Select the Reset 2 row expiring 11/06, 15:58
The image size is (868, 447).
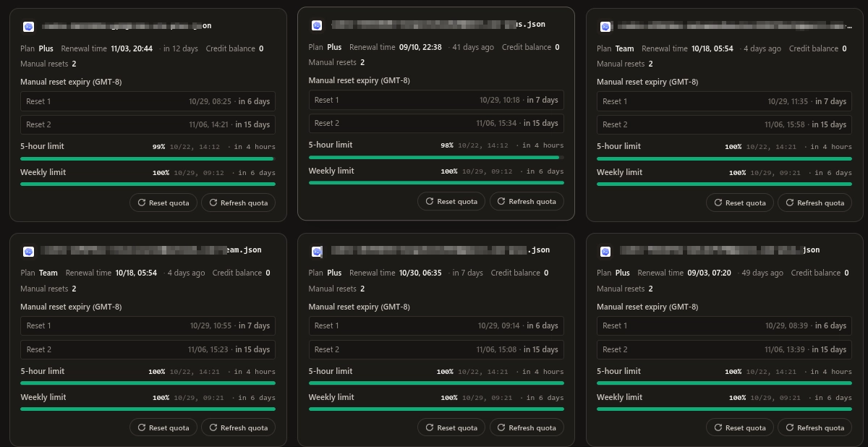(725, 124)
